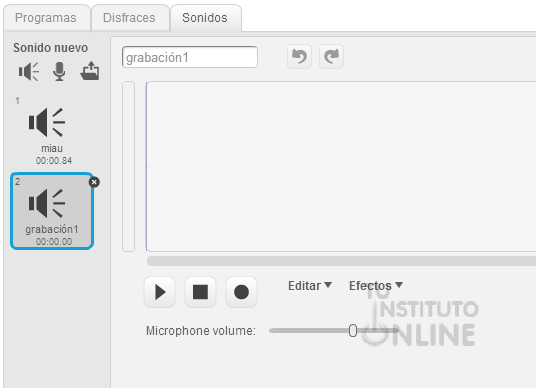
Task: Select the grabación1 sound thumbnail
Action: pyautogui.click(x=52, y=211)
